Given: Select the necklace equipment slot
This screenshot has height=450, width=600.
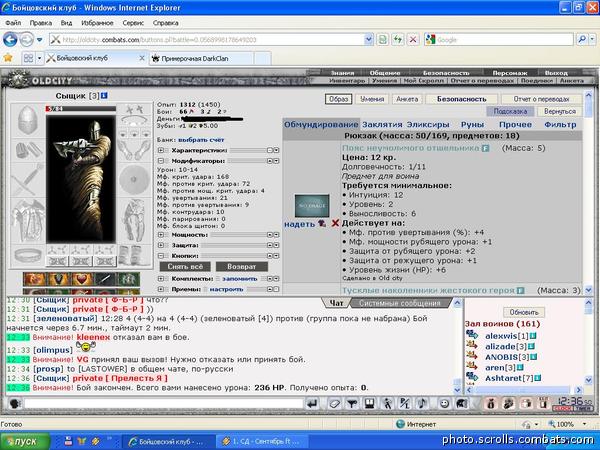Looking at the screenshot, I should coord(134,121).
